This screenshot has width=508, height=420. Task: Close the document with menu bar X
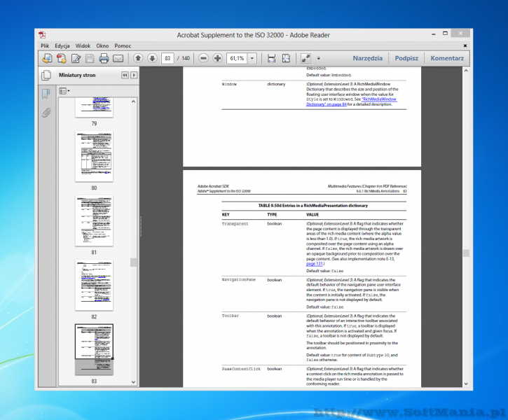pyautogui.click(x=465, y=45)
